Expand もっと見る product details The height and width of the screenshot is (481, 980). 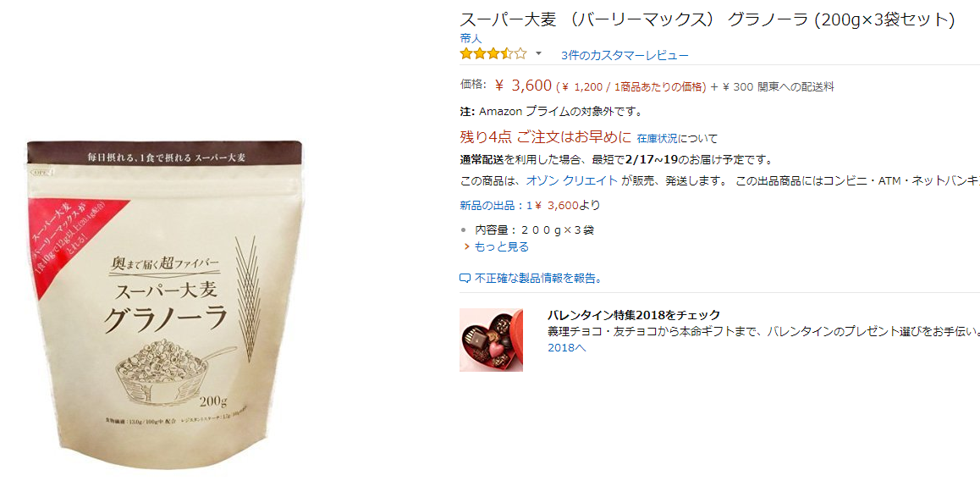(501, 246)
